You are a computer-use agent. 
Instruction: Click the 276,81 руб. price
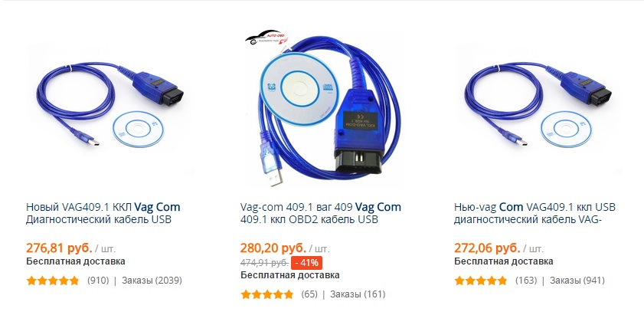(59, 248)
